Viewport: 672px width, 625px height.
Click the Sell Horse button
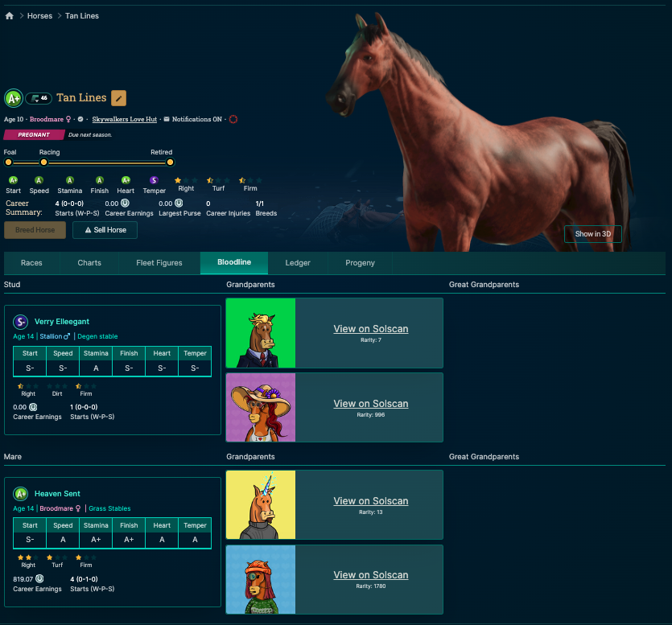[105, 230]
